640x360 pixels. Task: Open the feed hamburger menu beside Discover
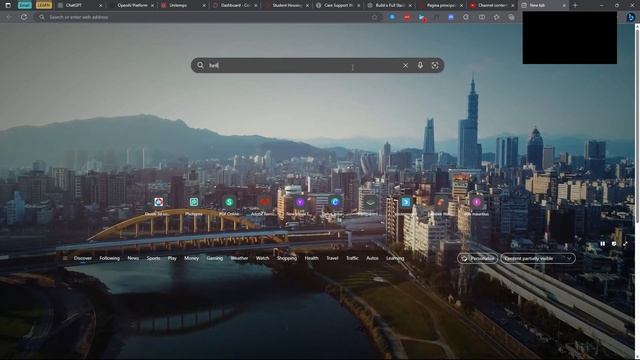(x=65, y=258)
